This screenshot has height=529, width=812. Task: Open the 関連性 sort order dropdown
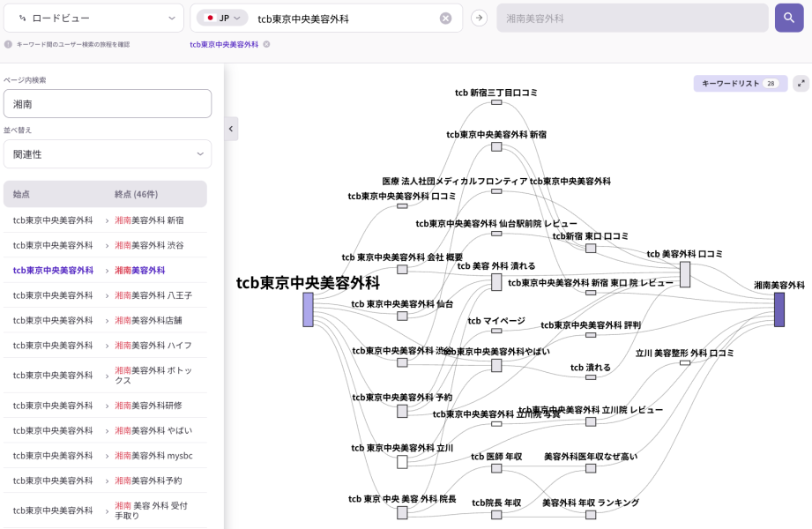point(108,153)
